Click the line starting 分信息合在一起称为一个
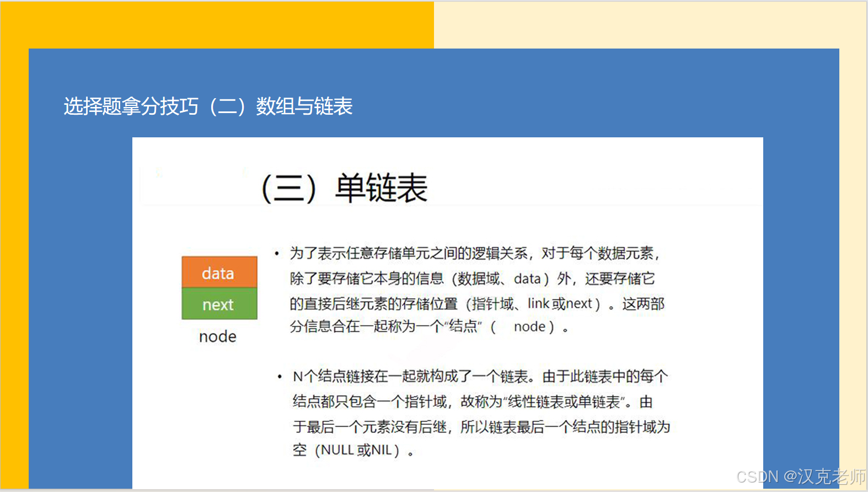868x492 pixels. point(430,327)
